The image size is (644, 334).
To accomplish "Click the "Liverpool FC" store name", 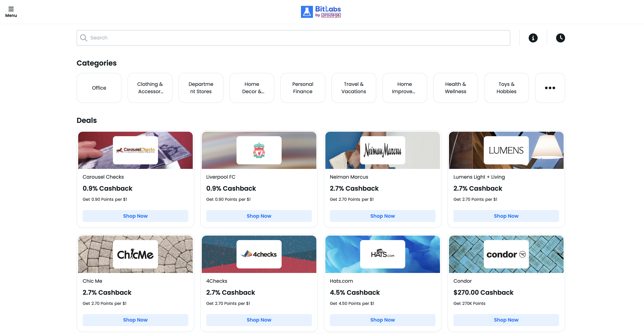I will (221, 177).
